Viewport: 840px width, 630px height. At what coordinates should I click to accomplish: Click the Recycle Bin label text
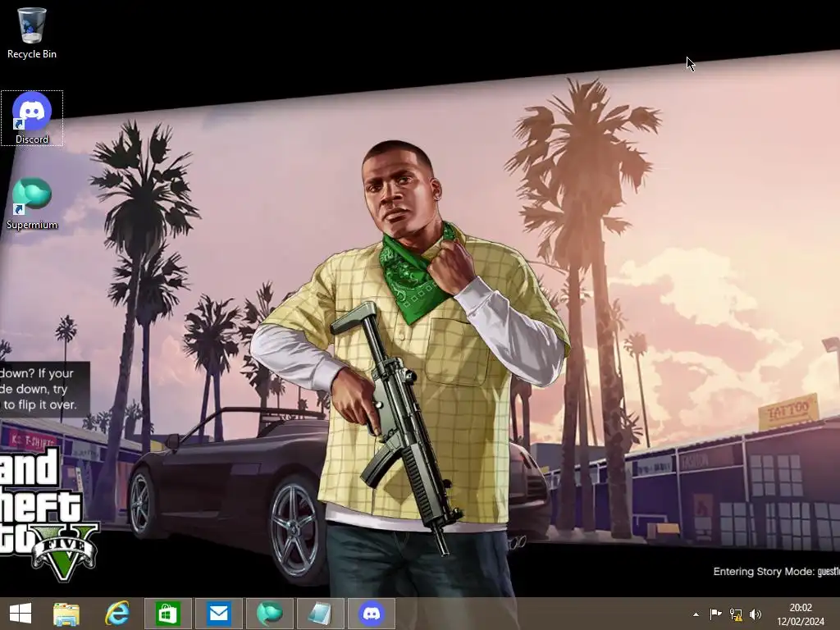click(x=32, y=54)
